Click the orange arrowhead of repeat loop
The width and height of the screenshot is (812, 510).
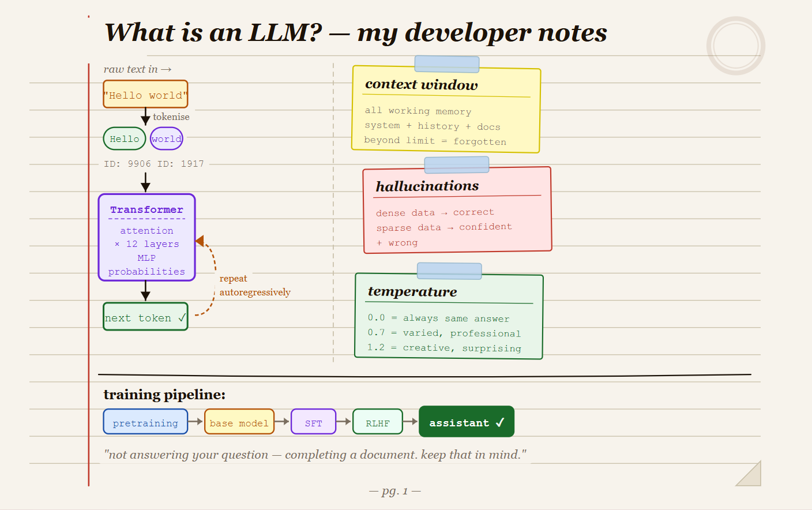tap(200, 241)
